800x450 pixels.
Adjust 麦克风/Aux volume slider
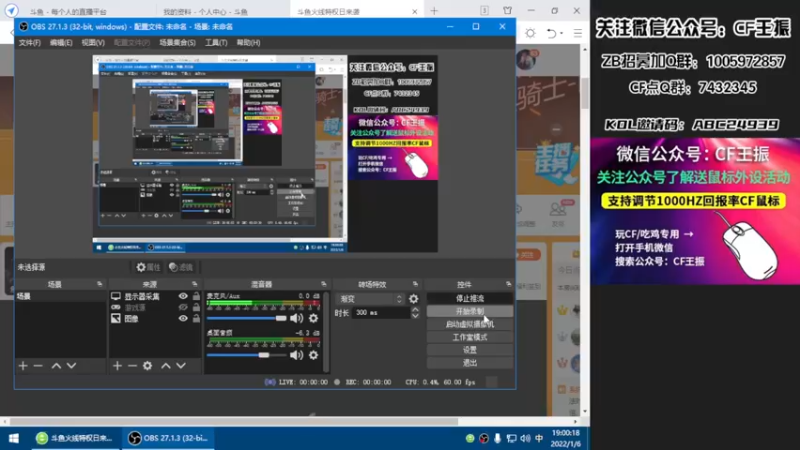point(246,318)
